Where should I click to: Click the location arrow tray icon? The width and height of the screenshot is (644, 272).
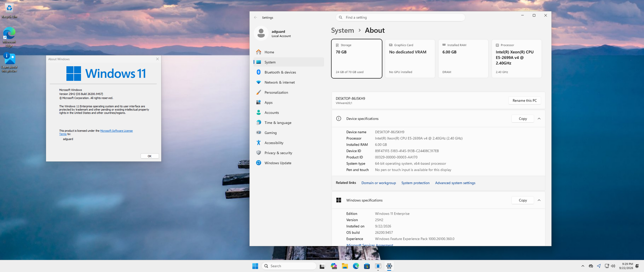point(599,266)
